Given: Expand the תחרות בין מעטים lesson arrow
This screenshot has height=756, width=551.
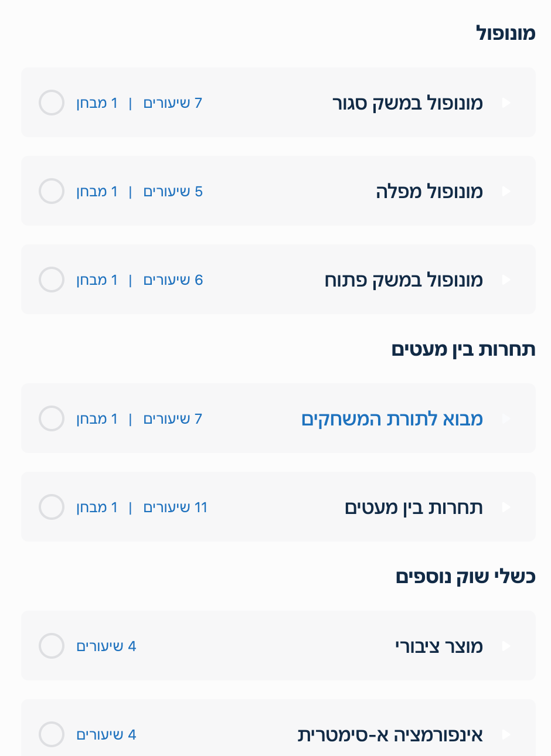Looking at the screenshot, I should [x=506, y=508].
